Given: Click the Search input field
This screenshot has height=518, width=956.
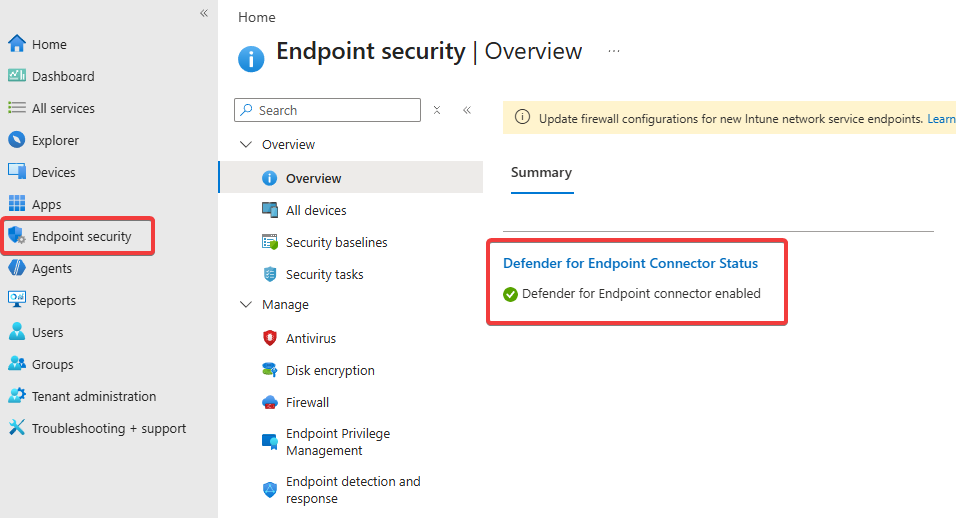Looking at the screenshot, I should [327, 110].
